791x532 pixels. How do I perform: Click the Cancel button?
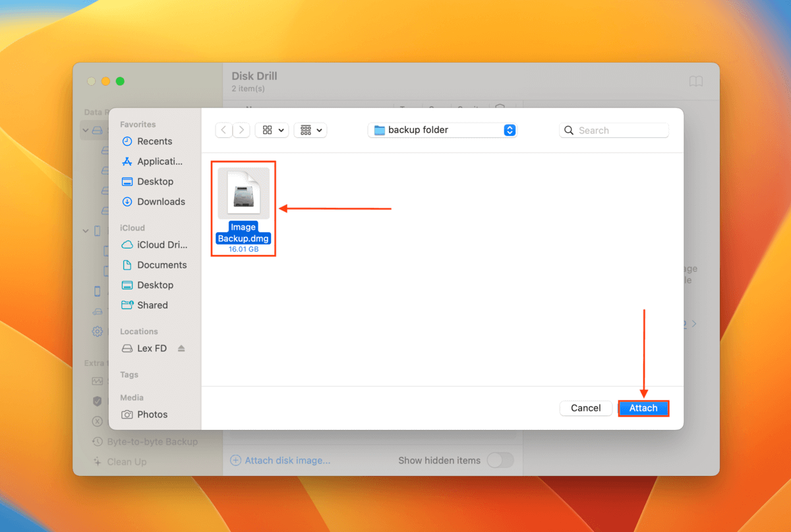pyautogui.click(x=586, y=408)
